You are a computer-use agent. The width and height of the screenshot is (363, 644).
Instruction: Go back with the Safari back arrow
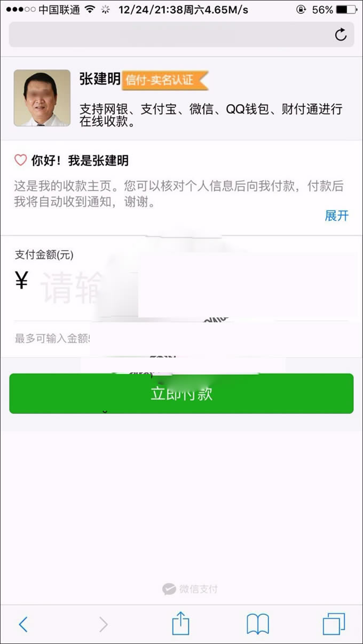click(23, 624)
